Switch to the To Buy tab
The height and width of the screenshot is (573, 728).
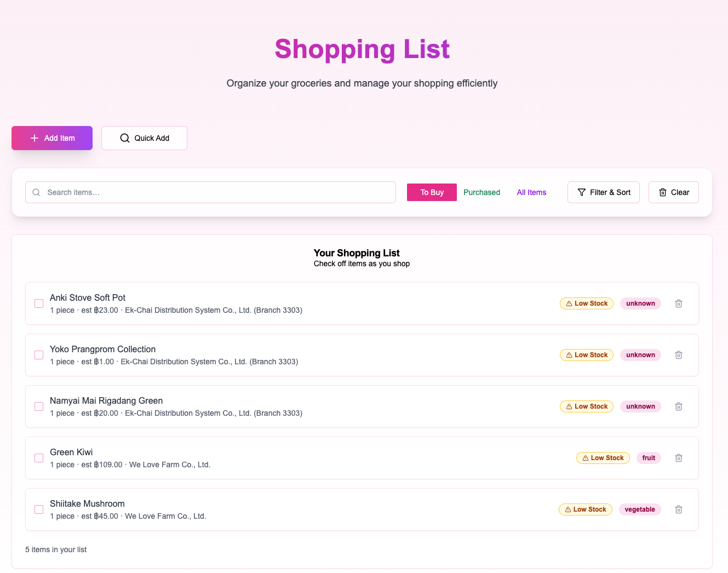432,192
